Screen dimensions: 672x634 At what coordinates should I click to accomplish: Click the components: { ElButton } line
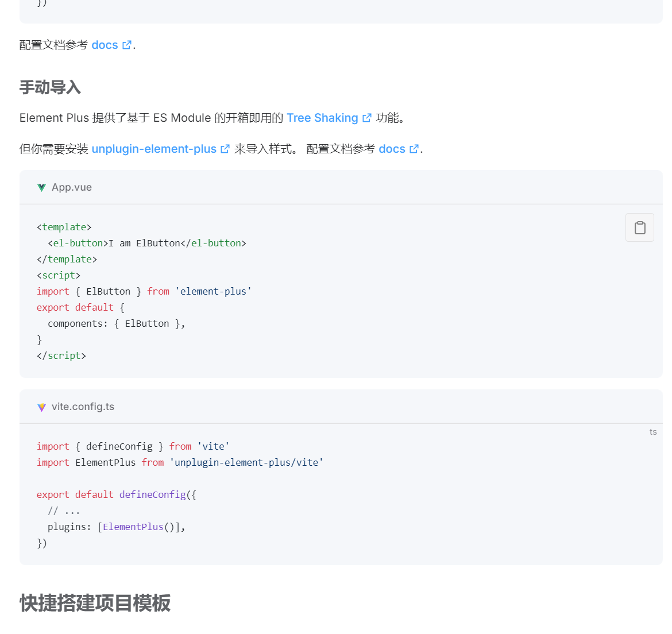(x=116, y=323)
